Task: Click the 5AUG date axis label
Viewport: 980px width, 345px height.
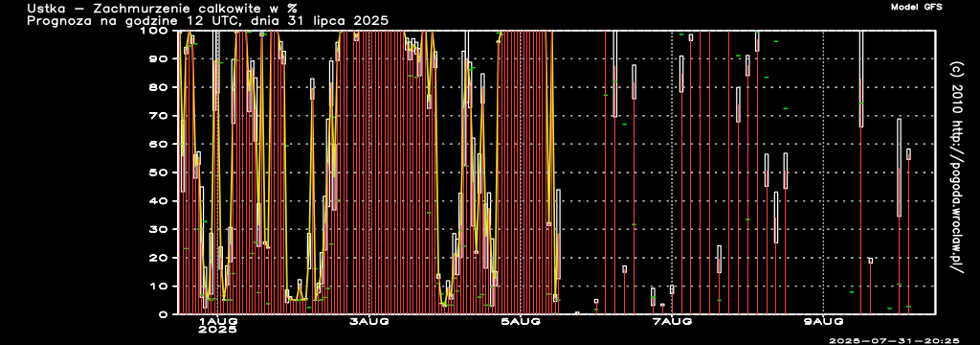Action: tap(521, 322)
